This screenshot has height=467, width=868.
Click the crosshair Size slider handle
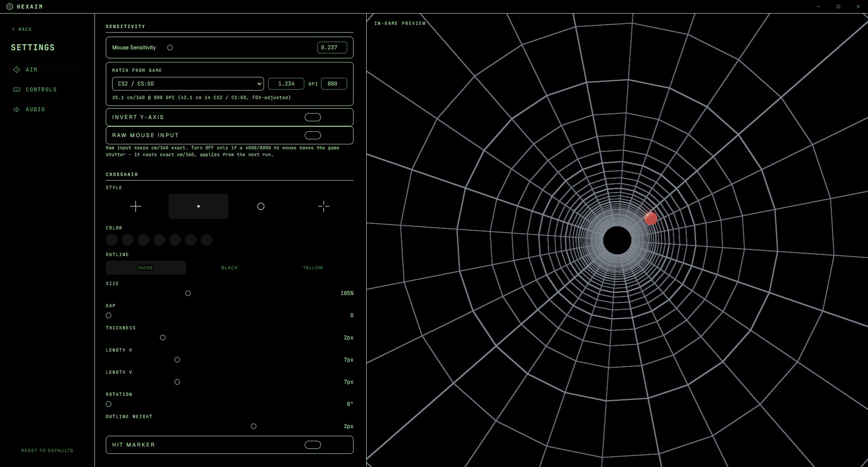(188, 293)
